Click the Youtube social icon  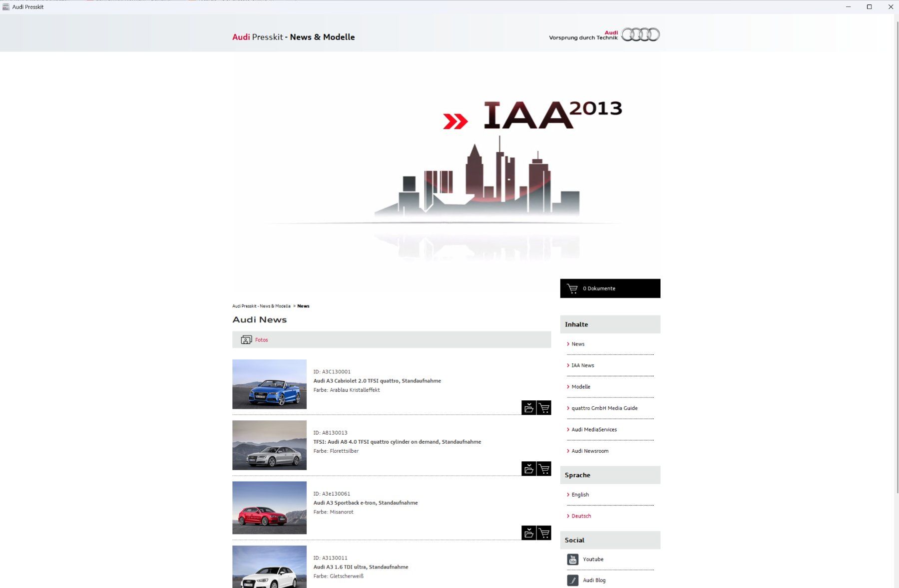pos(572,560)
